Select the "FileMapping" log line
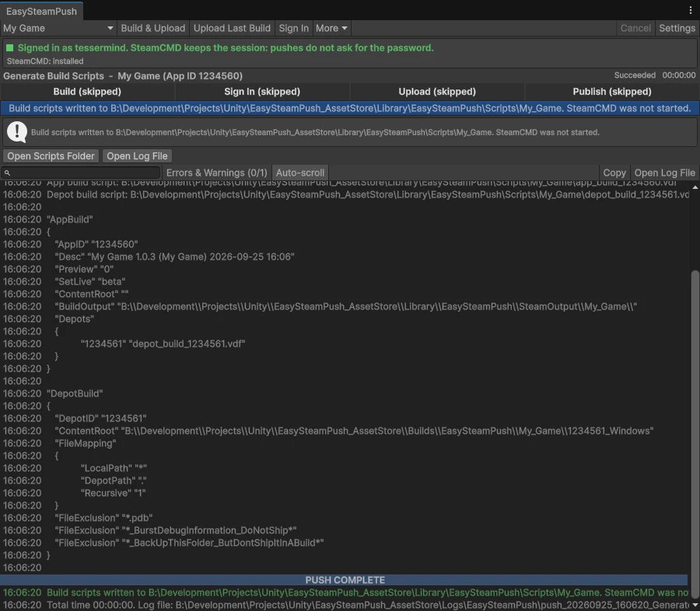This screenshot has height=611, width=700. [345, 444]
